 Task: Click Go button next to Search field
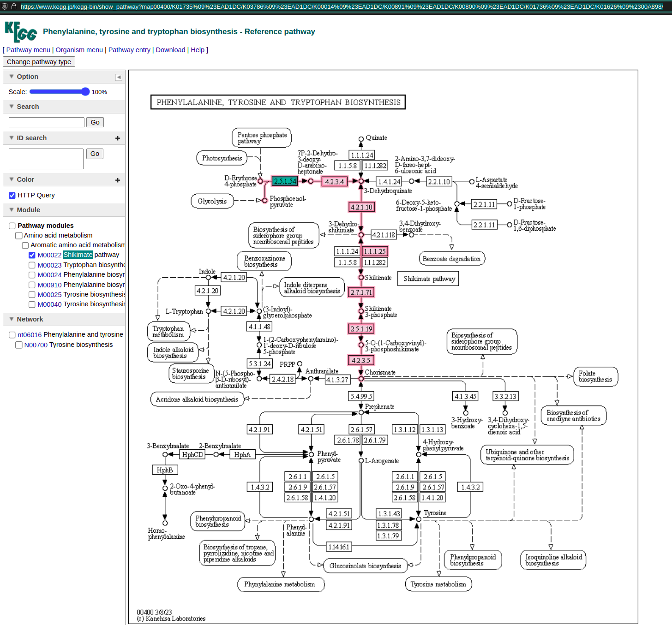tap(95, 122)
